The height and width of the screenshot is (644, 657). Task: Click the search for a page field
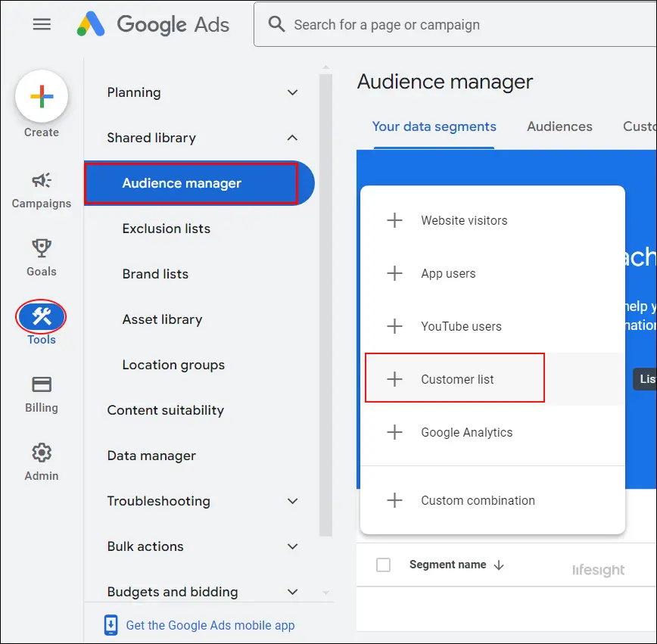(x=455, y=24)
